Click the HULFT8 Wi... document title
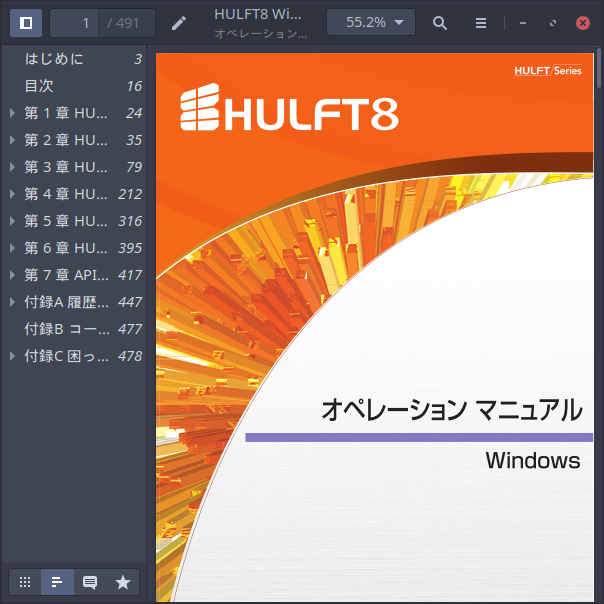Screen dimensions: 604x604 [258, 15]
